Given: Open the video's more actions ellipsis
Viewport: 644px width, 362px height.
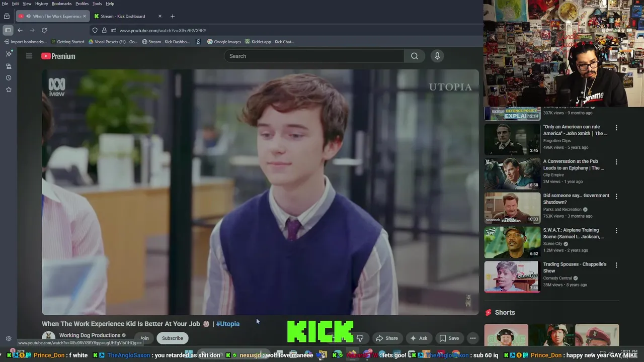Looking at the screenshot, I should point(473,338).
